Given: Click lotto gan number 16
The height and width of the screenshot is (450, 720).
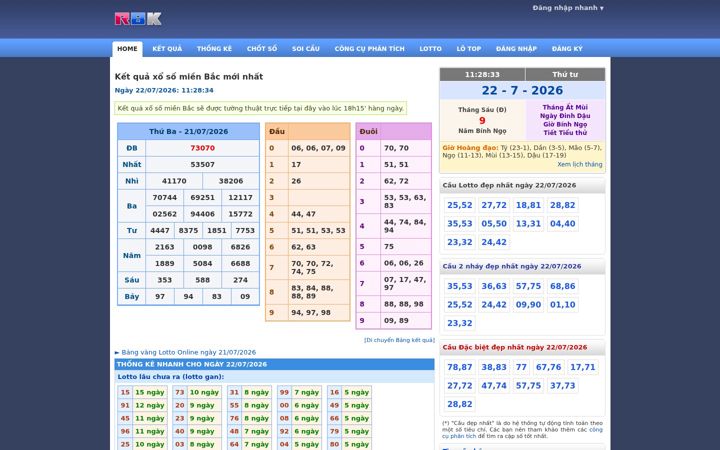Looking at the screenshot, I should click(x=334, y=392).
